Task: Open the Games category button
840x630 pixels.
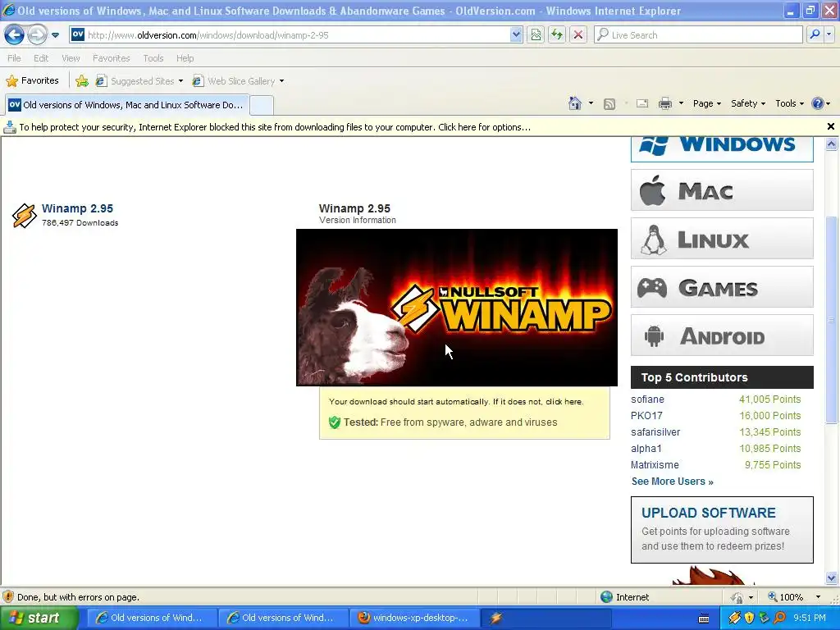Action: pyautogui.click(x=722, y=287)
